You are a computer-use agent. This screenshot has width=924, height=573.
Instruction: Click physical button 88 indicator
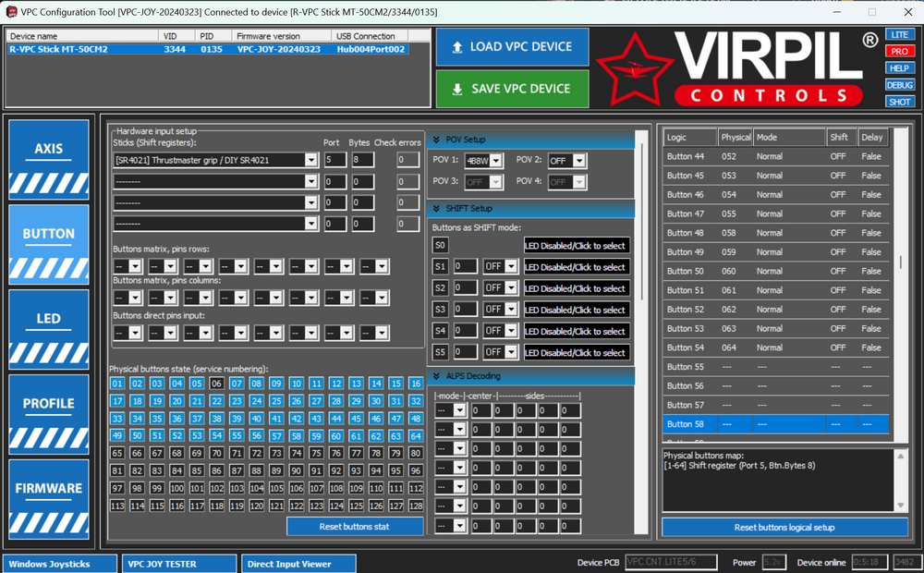tap(256, 471)
